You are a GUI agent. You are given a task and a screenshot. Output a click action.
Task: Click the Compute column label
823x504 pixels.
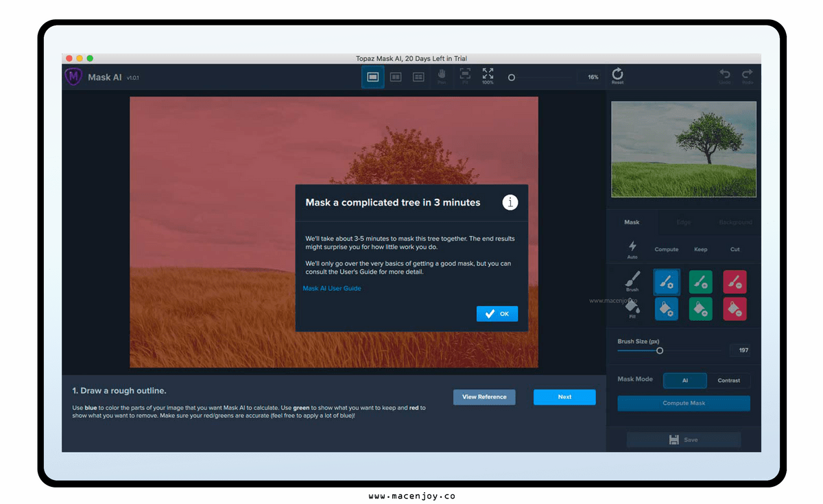point(667,250)
